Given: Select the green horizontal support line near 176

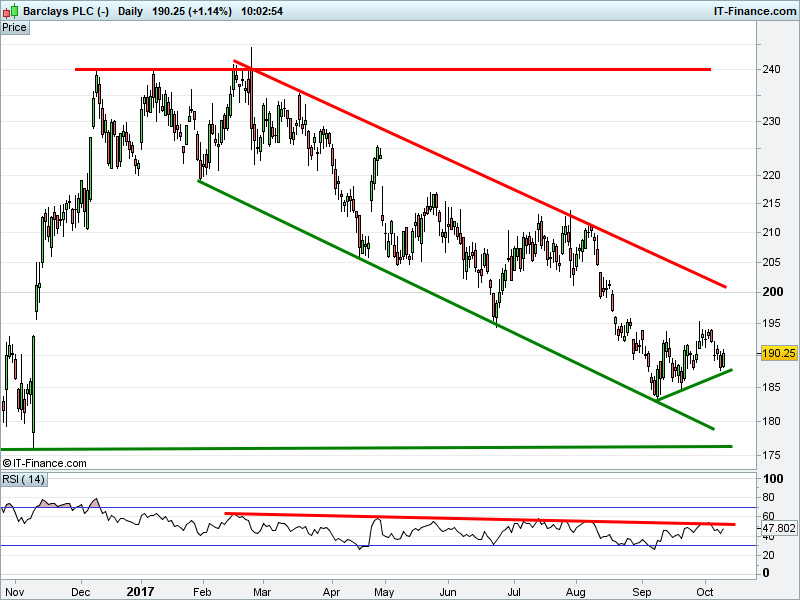Looking at the screenshot, I should 366,448.
